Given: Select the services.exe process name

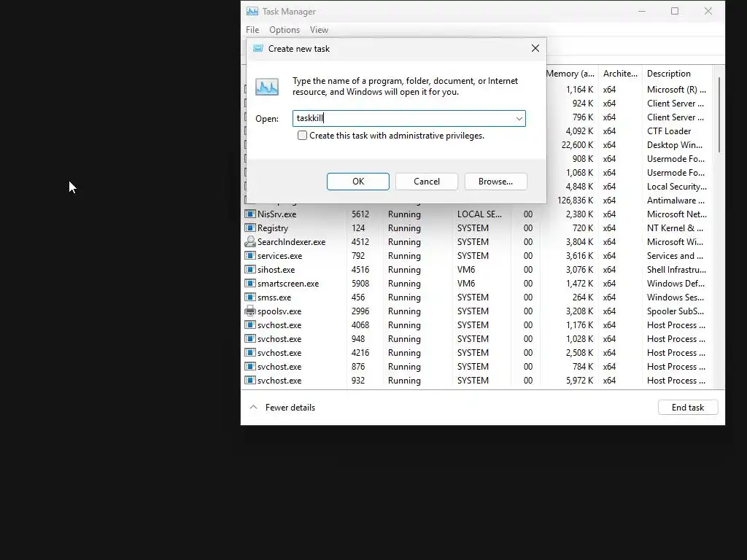Looking at the screenshot, I should pos(279,256).
